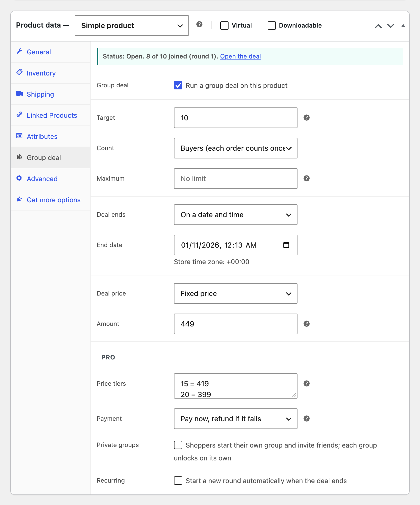Screen dimensions: 420x505
Task: Enable the Virtual checkbox
Action: click(x=224, y=26)
